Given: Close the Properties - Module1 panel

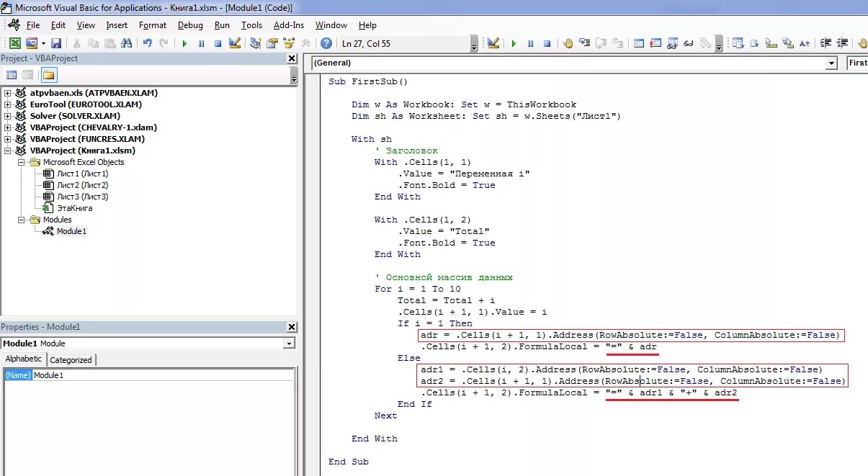Looking at the screenshot, I should [292, 327].
